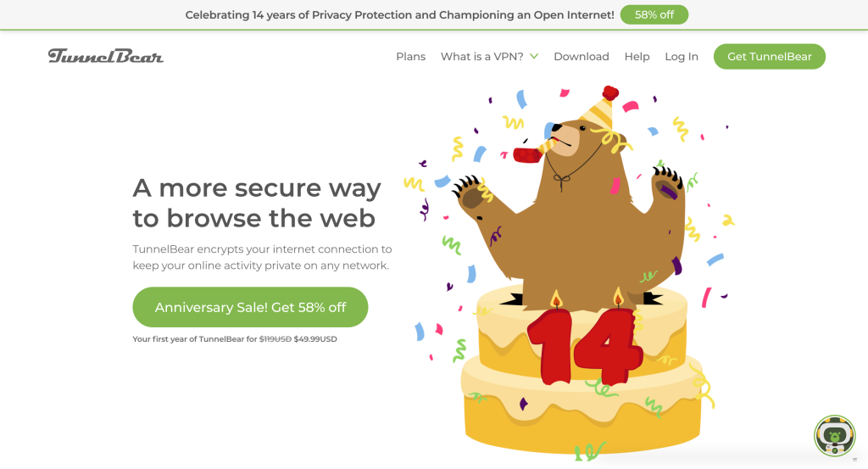Open the Download page
The height and width of the screenshot is (469, 868).
pos(581,57)
